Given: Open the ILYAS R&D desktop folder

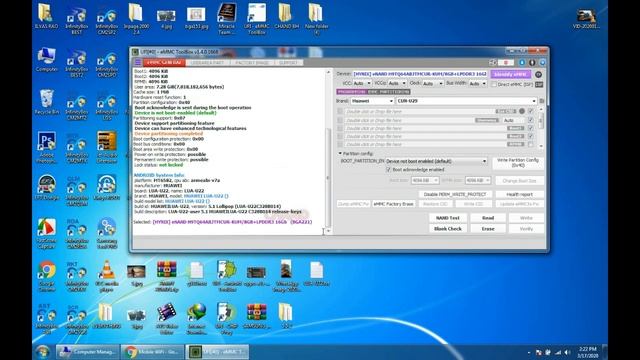Looking at the screenshot, I should [46, 16].
